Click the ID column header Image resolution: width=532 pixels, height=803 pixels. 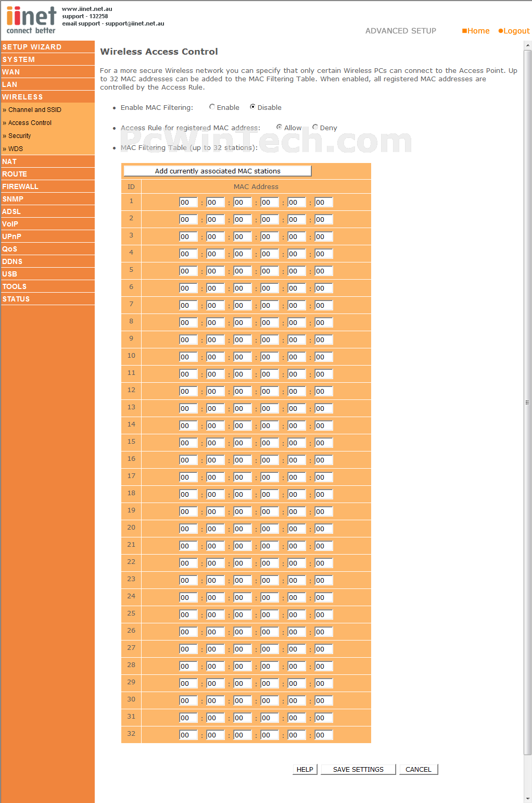coord(131,186)
